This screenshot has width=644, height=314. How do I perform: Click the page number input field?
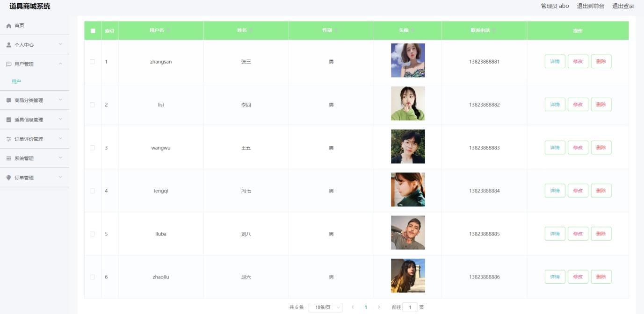pyautogui.click(x=410, y=307)
